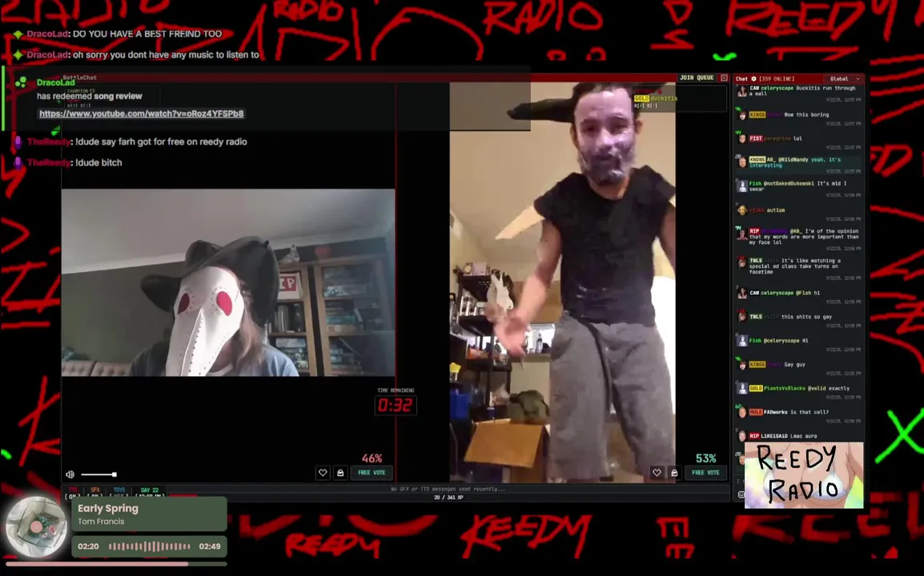Click username PlantsVsBlacks in chat
Screen dimensions: 924x576
pos(785,388)
